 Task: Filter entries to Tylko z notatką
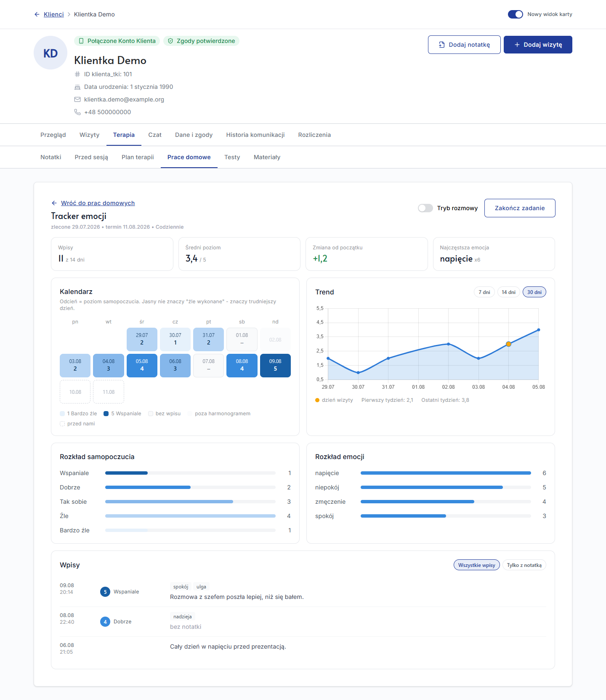click(524, 565)
